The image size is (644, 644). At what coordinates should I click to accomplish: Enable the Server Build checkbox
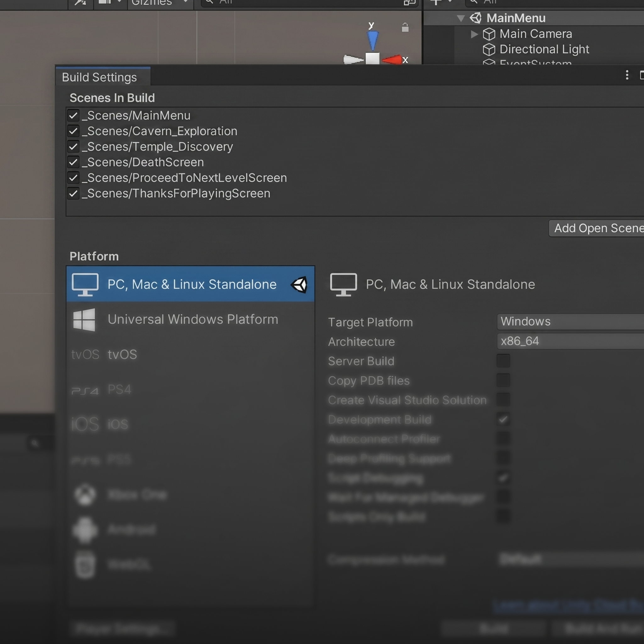click(503, 361)
